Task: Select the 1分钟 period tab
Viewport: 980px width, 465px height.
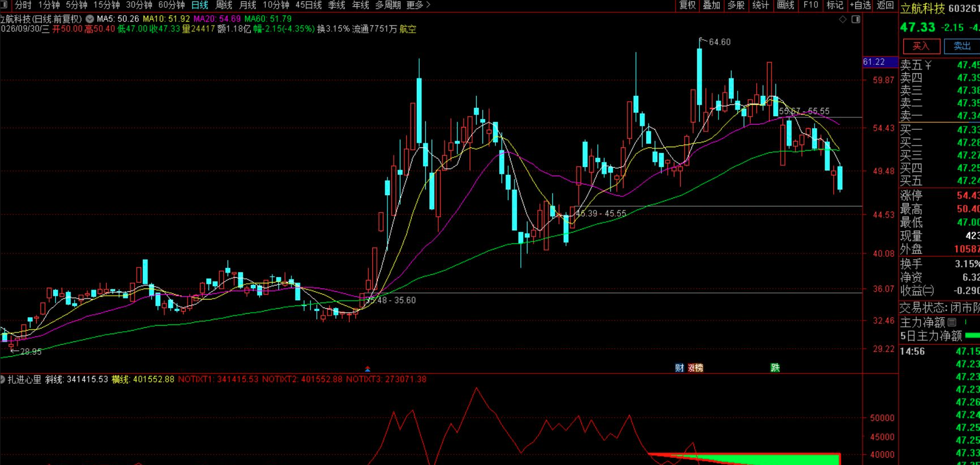Action: point(49,5)
